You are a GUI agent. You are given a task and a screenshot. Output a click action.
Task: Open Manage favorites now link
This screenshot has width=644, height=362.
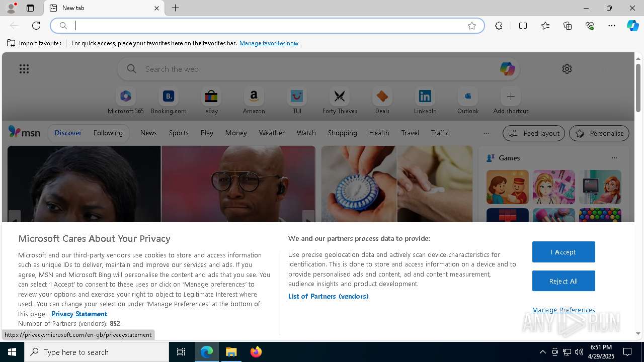tap(269, 43)
